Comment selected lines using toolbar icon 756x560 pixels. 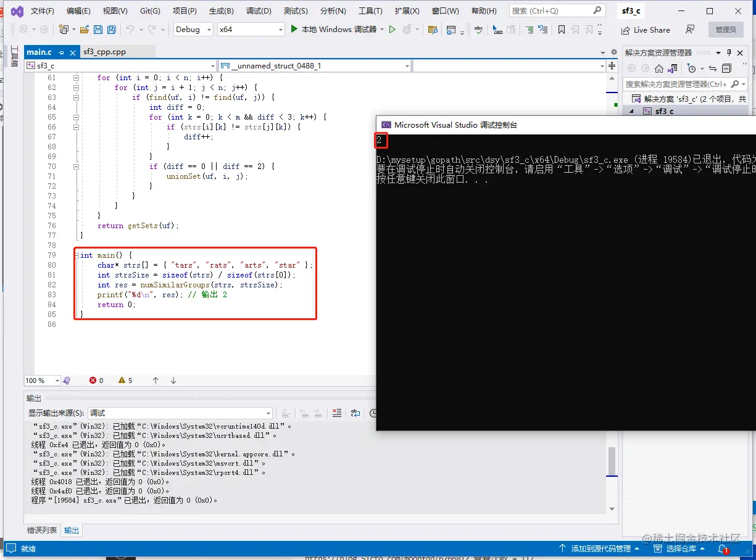point(530,30)
